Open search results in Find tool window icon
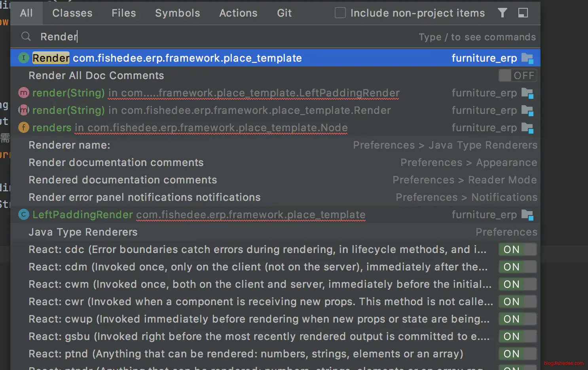The width and height of the screenshot is (588, 370). coord(523,13)
